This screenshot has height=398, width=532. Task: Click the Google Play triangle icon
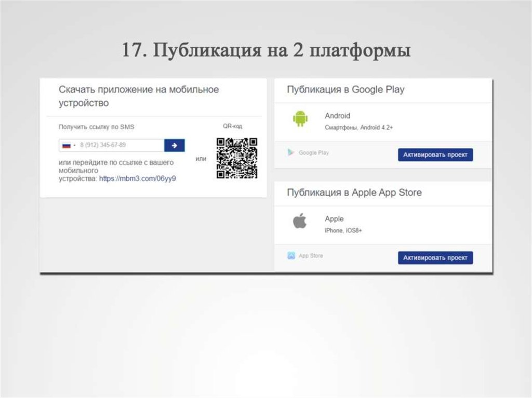point(291,152)
